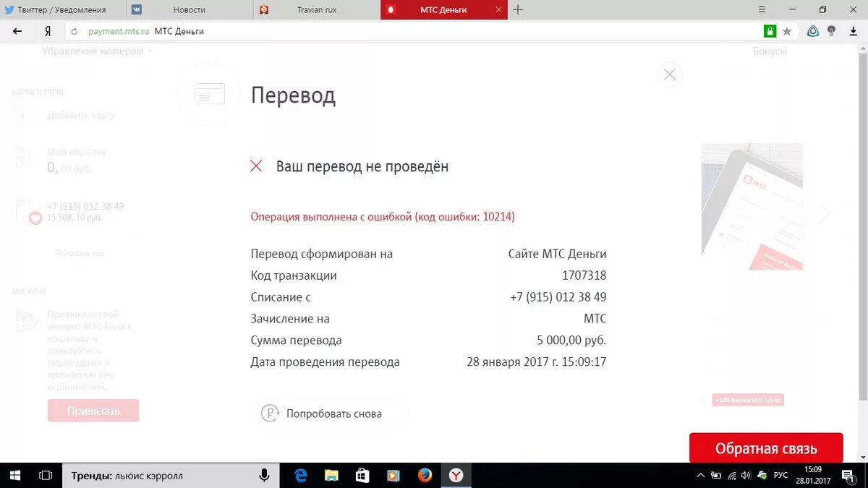Expand the Управление номером dropdown

(x=98, y=51)
